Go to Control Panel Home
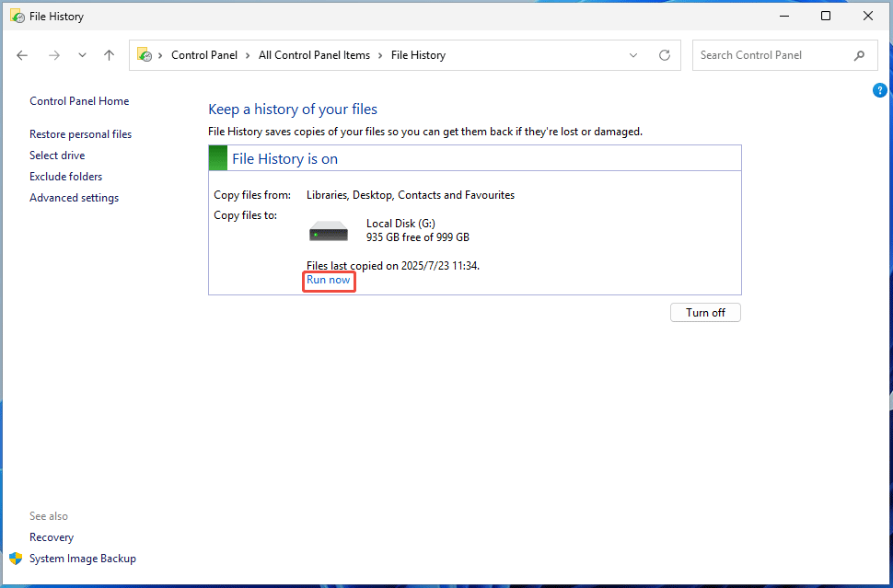Screen dimensions: 893x588 [79, 100]
